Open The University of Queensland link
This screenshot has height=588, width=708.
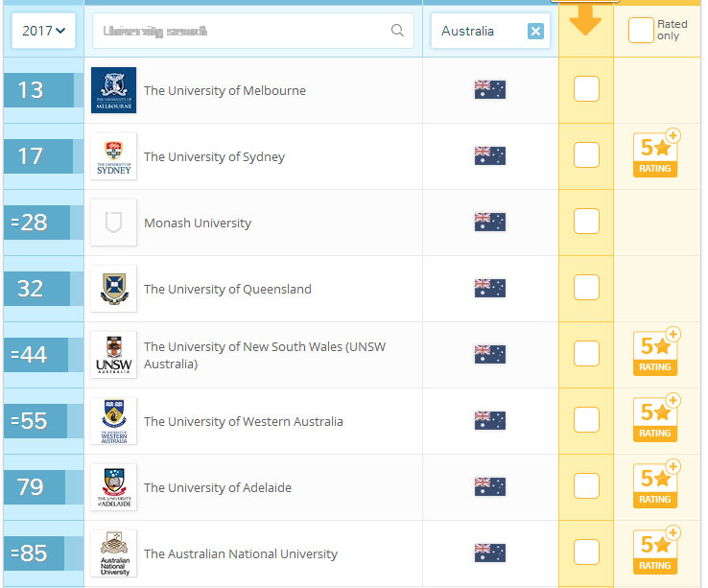227,289
